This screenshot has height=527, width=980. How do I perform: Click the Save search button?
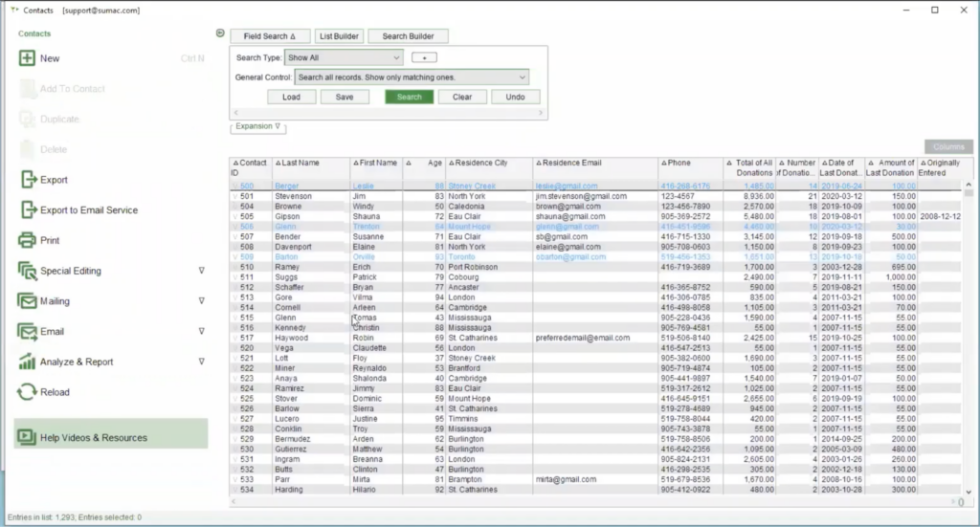(x=345, y=97)
